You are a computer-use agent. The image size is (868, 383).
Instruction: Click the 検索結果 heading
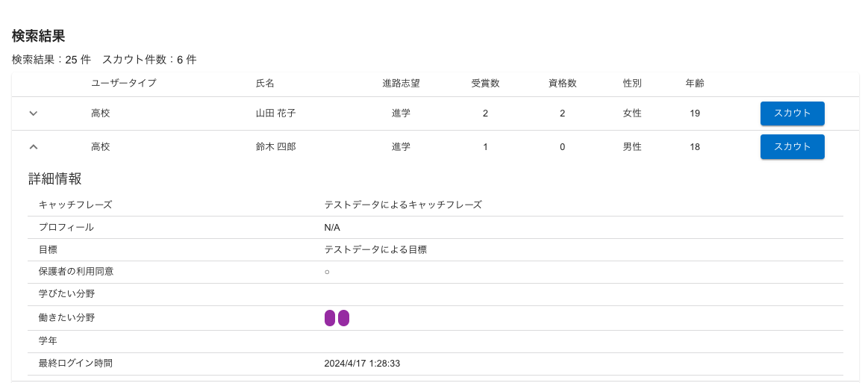[x=39, y=37]
